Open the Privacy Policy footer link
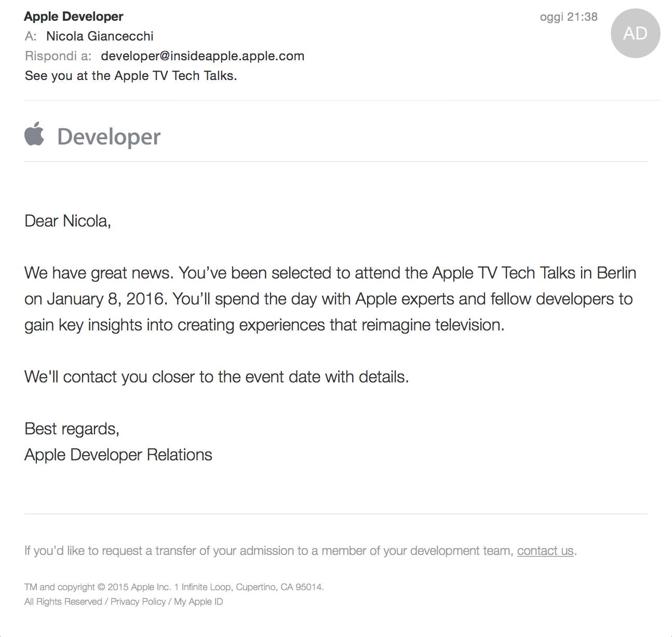The height and width of the screenshot is (637, 672). coord(138,602)
